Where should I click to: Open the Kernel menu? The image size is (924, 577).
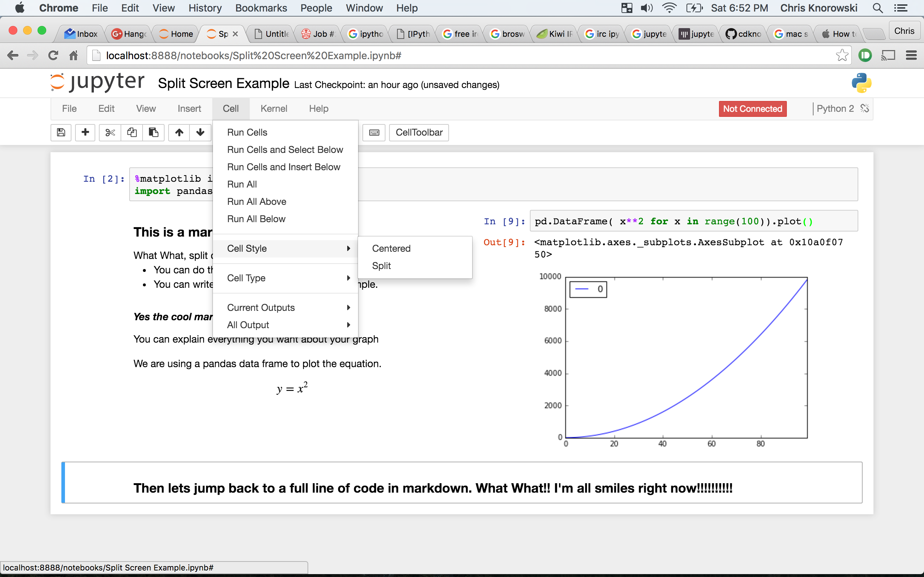(274, 109)
